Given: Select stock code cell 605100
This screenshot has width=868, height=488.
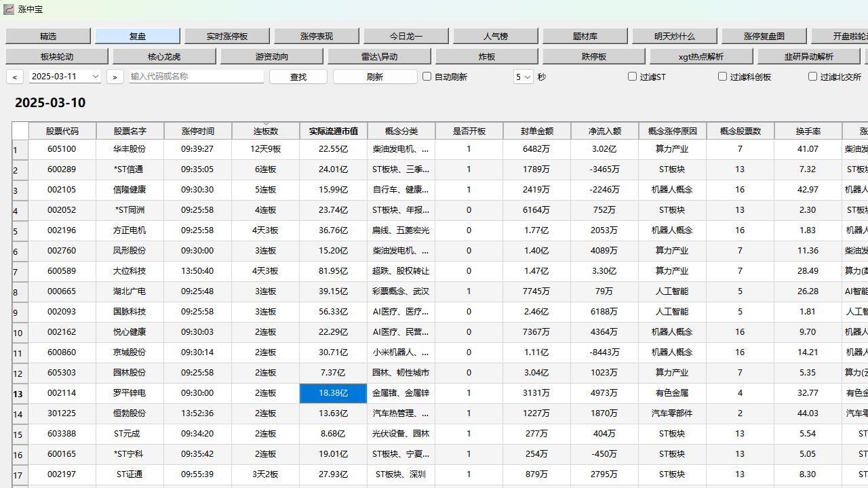Looking at the screenshot, I should click(62, 149).
